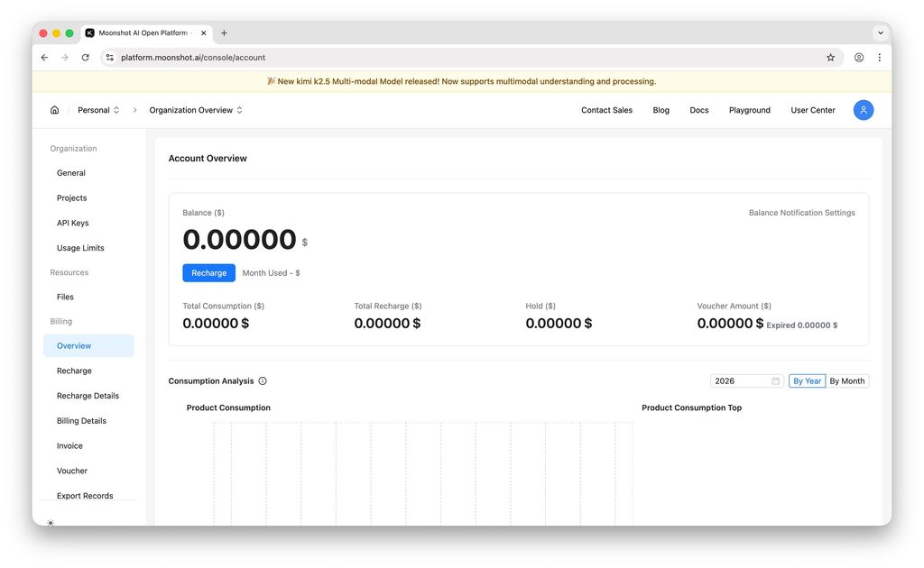The image size is (924, 568).
Task: Select Billing Overview in the sidebar
Action: (x=88, y=345)
